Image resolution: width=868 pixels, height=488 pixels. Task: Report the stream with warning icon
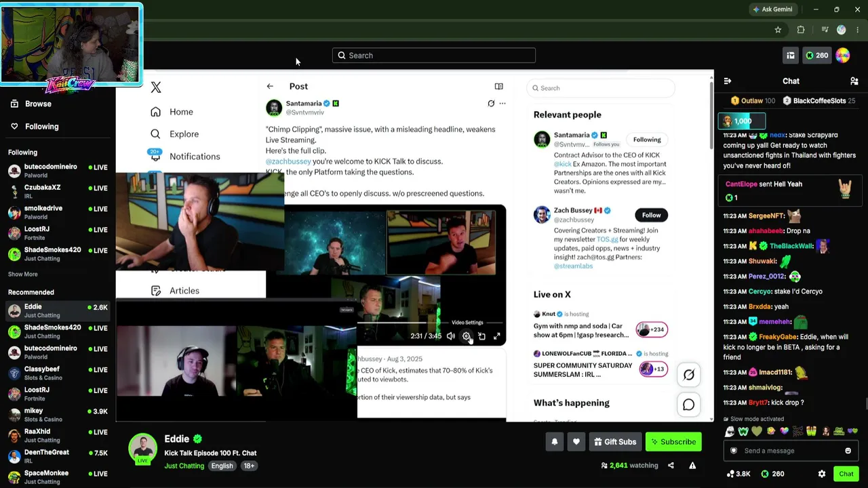692,466
